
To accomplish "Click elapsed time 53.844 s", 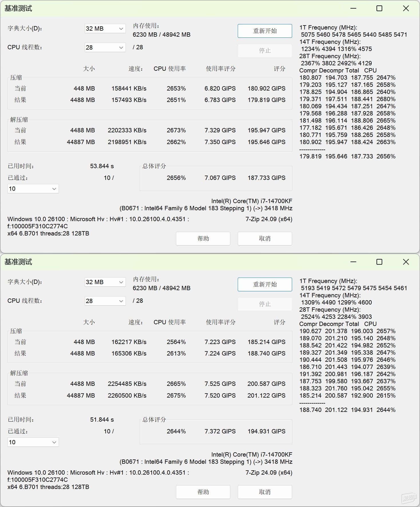I will coord(102,166).
